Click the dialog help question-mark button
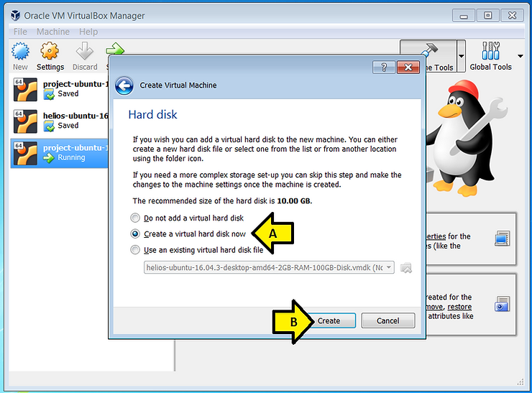Screen dimensions: 532x393 point(384,67)
